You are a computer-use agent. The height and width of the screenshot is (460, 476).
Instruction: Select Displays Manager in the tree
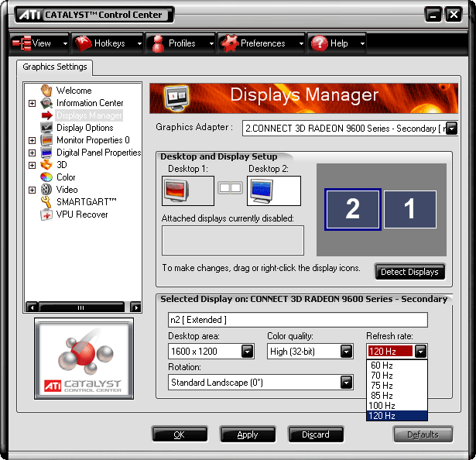coord(89,115)
